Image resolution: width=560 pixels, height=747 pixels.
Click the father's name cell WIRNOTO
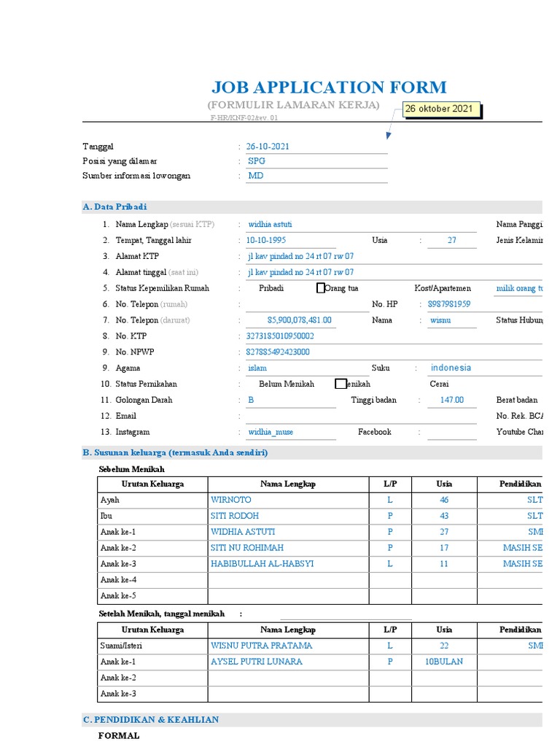288,500
